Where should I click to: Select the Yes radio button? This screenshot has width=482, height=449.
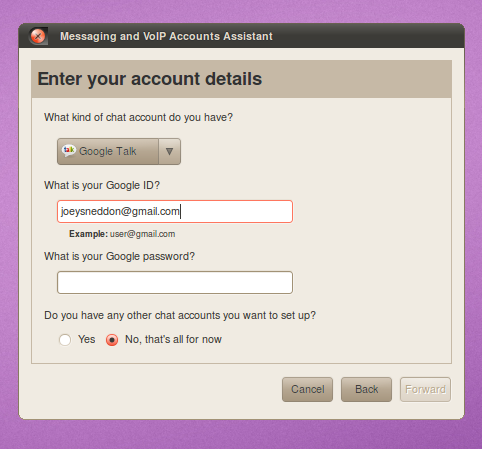65,340
